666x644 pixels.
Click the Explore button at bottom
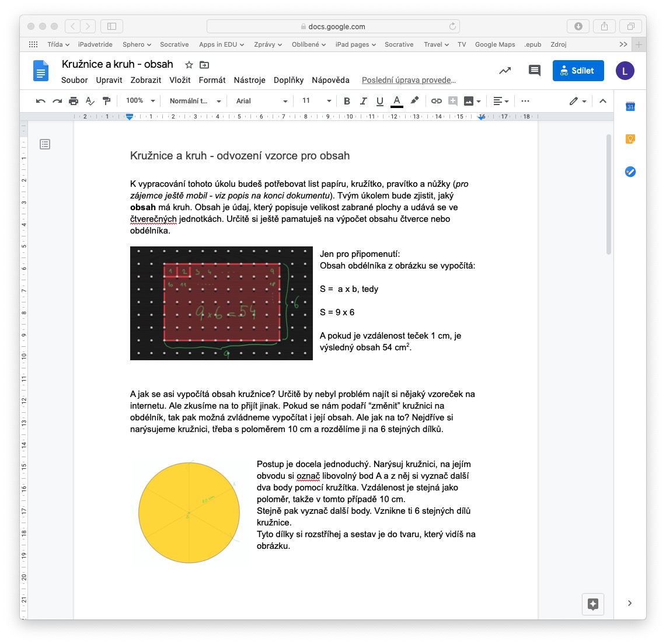[593, 604]
